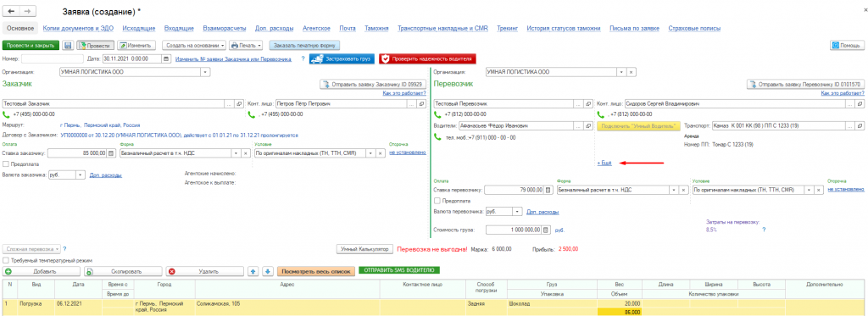Toggle Требуемый температурный режим checkbox

(x=6, y=260)
